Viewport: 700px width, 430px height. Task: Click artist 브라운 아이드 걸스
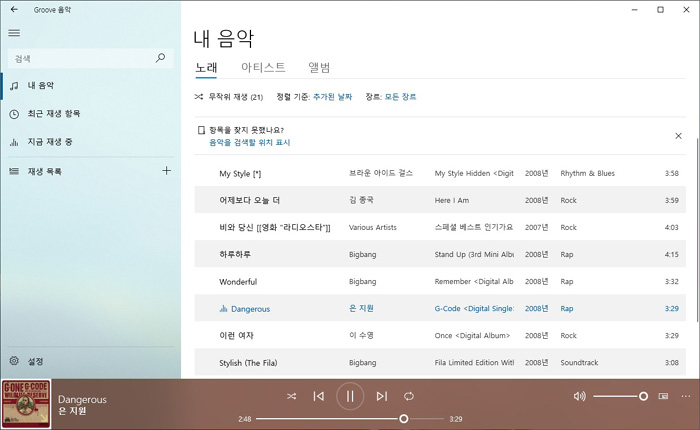pyautogui.click(x=381, y=173)
